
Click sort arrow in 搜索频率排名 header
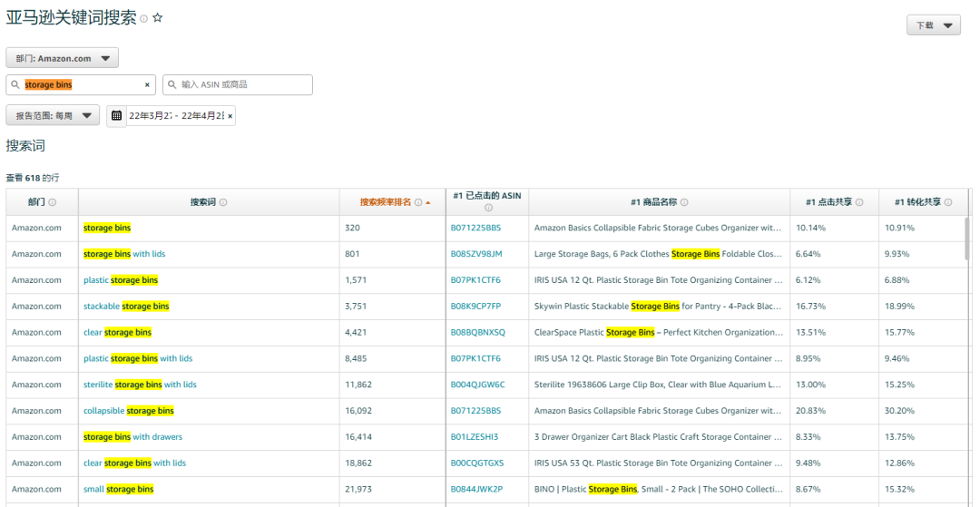[427, 202]
